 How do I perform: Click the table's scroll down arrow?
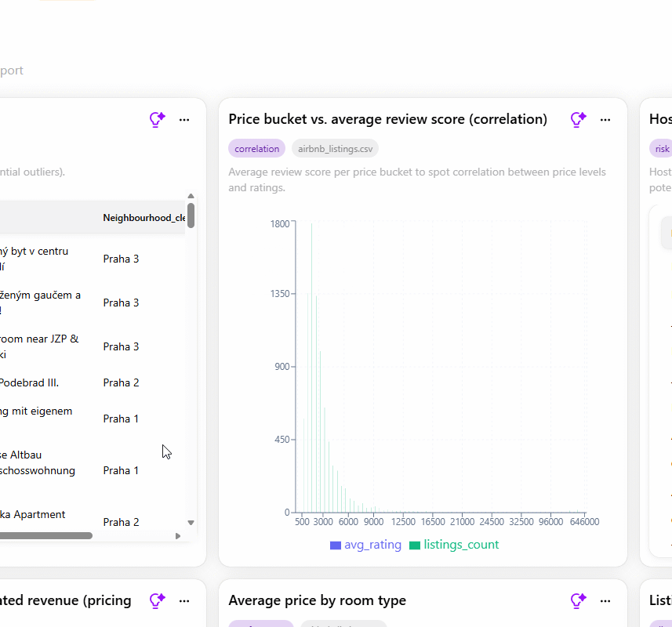pos(191,523)
